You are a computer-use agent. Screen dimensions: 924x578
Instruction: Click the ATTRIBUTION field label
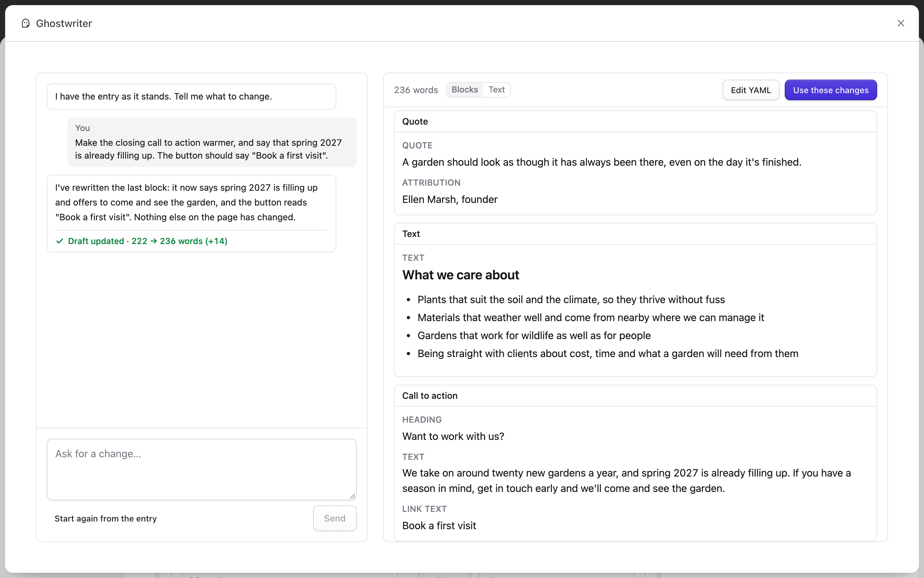(x=431, y=183)
